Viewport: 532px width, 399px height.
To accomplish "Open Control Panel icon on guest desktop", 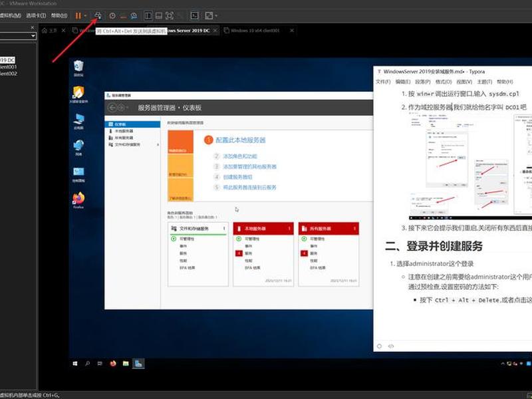I will [x=78, y=174].
